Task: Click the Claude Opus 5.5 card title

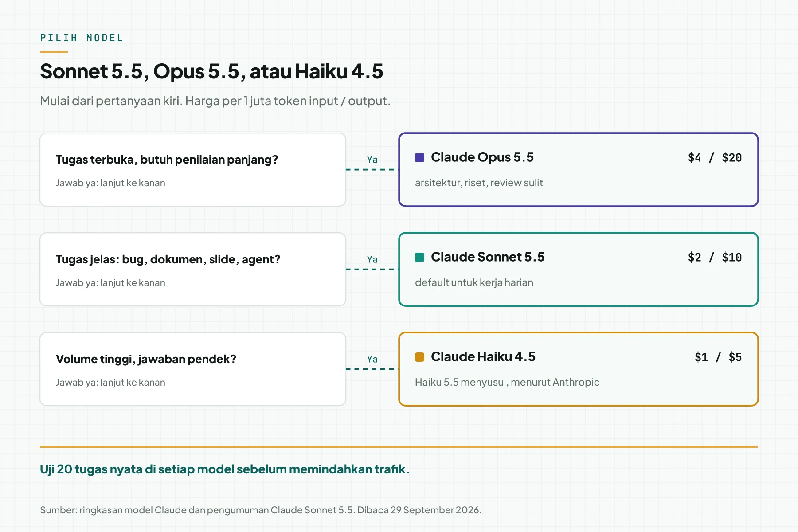Action: click(x=482, y=157)
